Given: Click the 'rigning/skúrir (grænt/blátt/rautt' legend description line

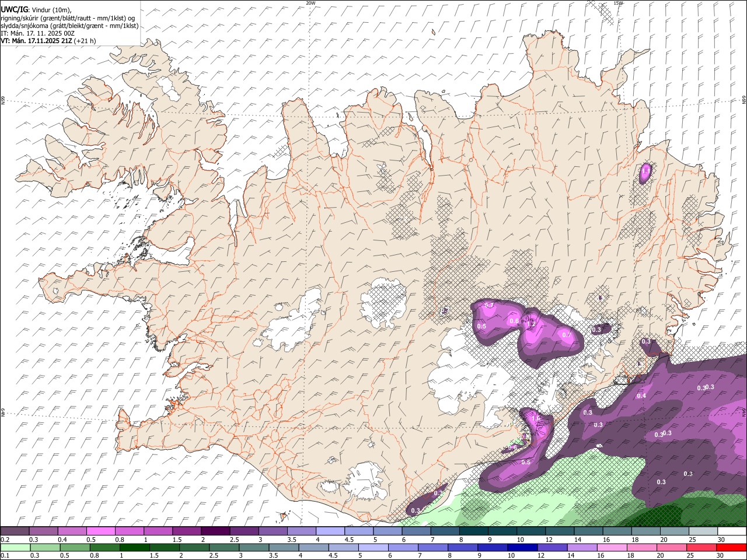Looking at the screenshot, I should 68,18.
